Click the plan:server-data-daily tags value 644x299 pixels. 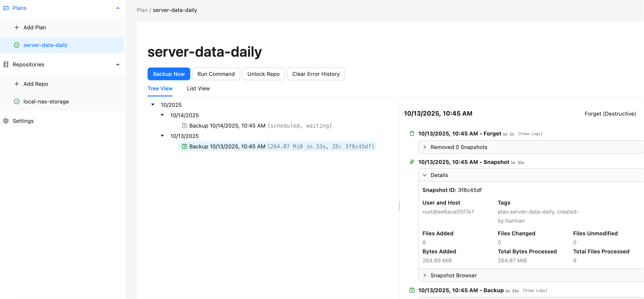pyautogui.click(x=538, y=216)
